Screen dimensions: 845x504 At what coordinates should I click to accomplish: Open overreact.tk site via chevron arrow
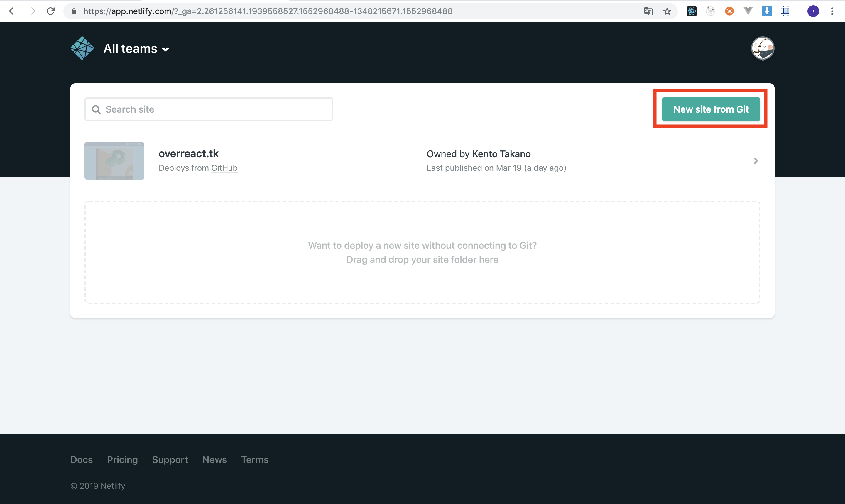point(755,161)
